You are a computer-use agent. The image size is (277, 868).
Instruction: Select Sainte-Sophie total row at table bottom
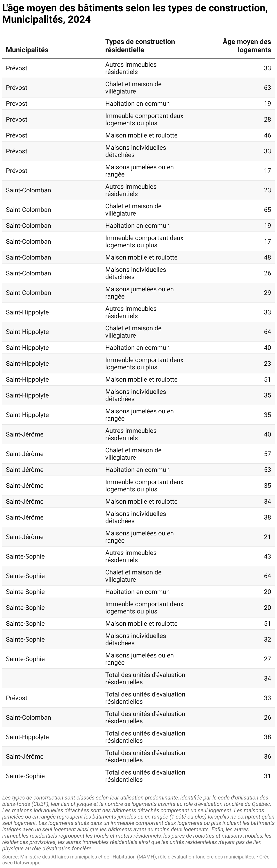click(138, 776)
